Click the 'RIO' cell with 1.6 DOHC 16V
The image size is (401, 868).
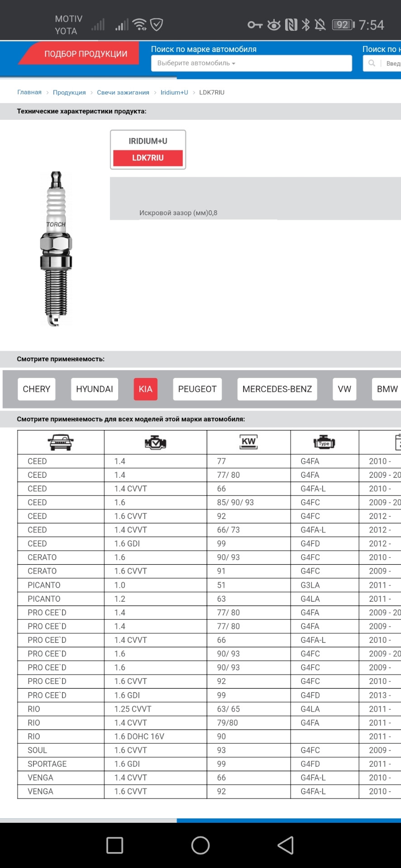coord(61,736)
